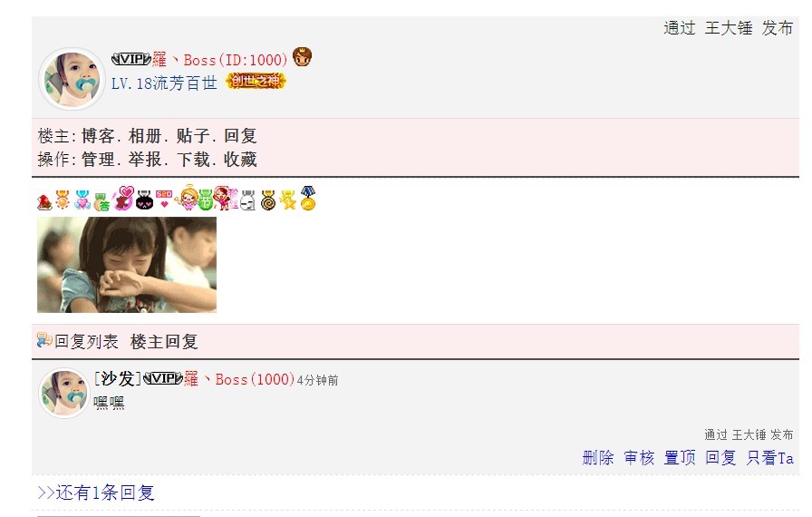The width and height of the screenshot is (812, 517).
Task: Click the 回复列表 chat bubble icon
Action: pyautogui.click(x=44, y=340)
